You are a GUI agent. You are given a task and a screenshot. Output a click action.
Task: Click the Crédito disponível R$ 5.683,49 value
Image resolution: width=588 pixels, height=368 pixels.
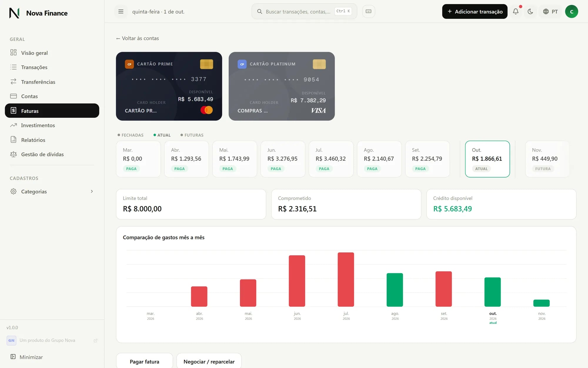(x=452, y=209)
